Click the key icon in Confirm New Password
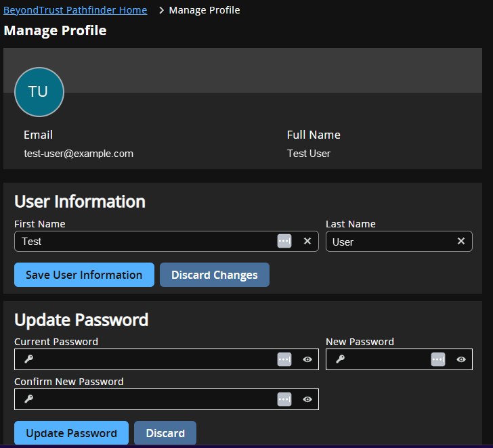 pyautogui.click(x=29, y=399)
